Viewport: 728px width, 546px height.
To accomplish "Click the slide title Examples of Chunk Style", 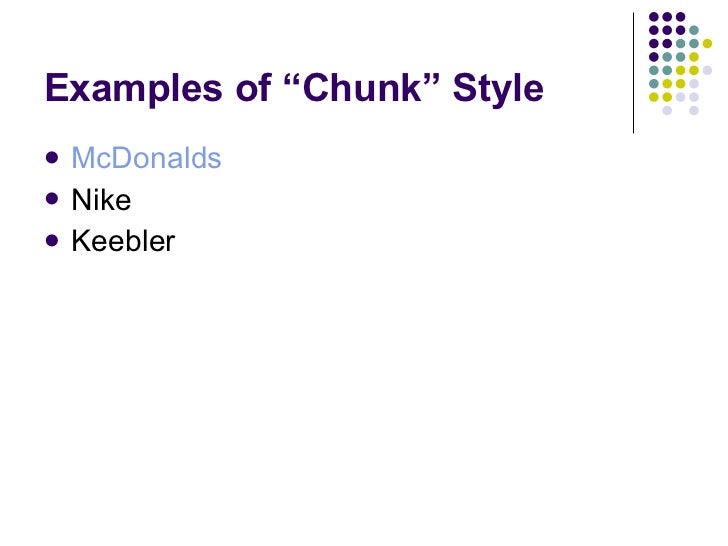I will [x=294, y=89].
